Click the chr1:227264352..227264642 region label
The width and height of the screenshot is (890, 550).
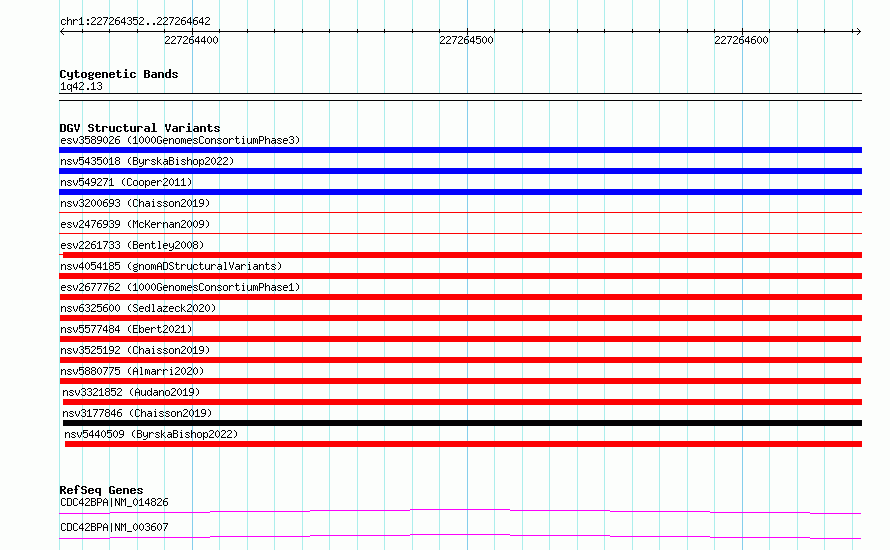pyautogui.click(x=135, y=21)
